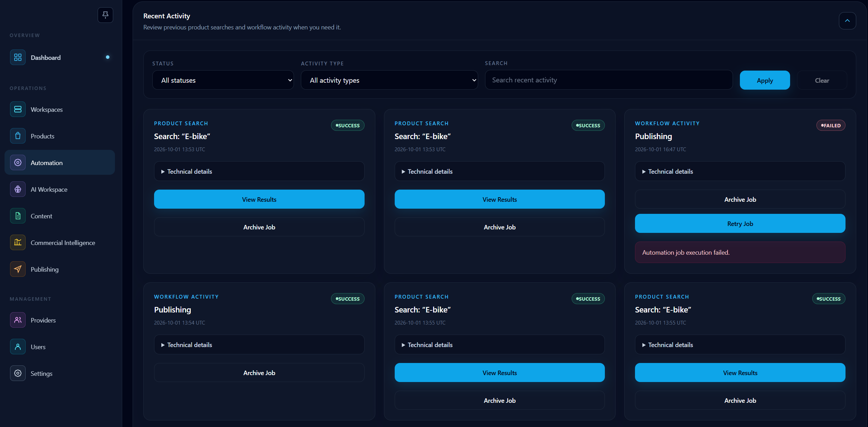Open the All statuses dropdown

tap(223, 80)
